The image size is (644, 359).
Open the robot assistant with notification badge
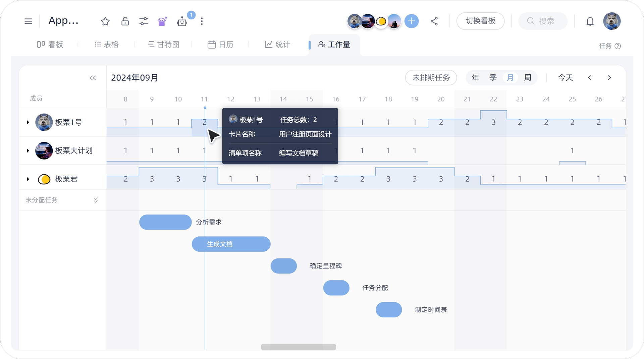click(182, 21)
